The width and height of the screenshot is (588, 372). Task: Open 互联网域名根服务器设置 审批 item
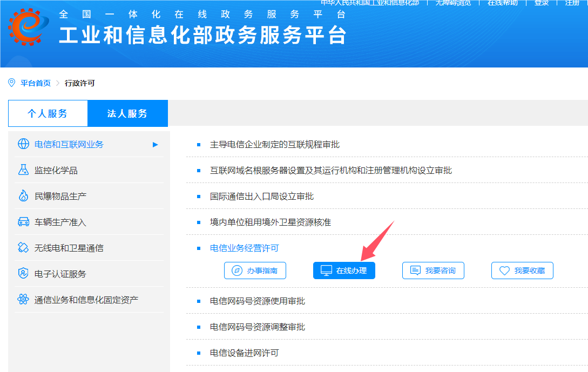[x=331, y=170]
